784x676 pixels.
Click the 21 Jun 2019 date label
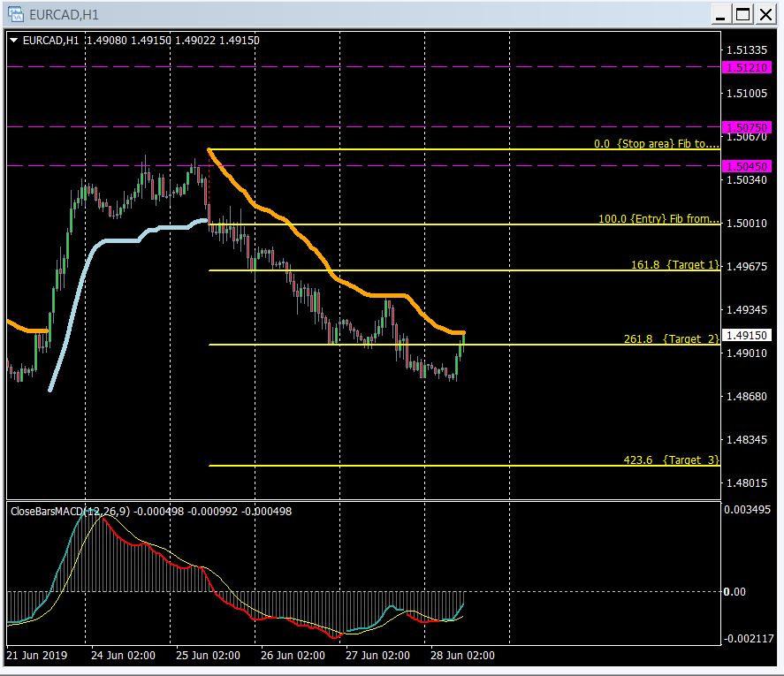pos(37,655)
